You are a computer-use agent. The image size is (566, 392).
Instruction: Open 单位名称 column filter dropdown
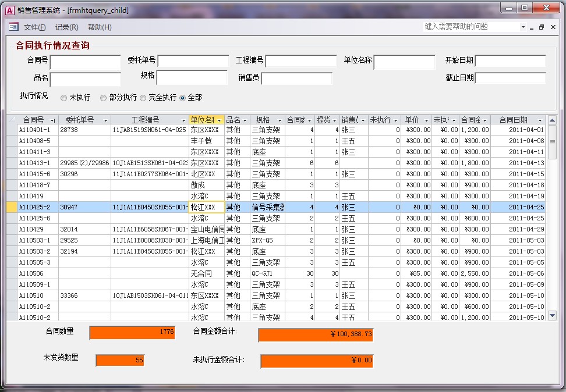[219, 120]
